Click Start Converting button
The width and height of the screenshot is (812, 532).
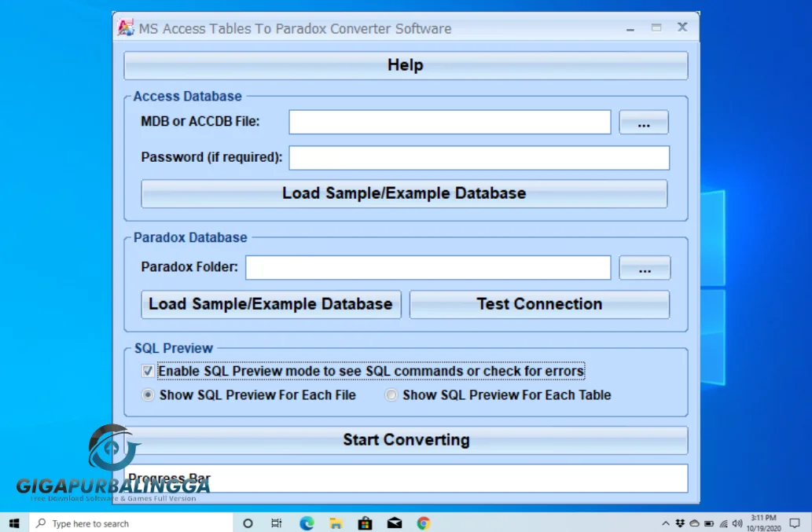coord(406,440)
